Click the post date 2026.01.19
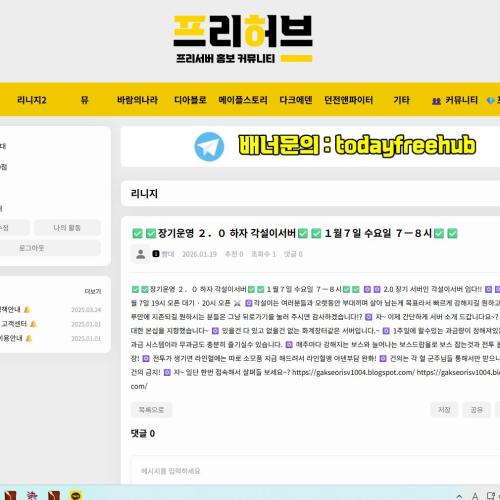Viewport: 500px width, 500px height. pos(199,254)
